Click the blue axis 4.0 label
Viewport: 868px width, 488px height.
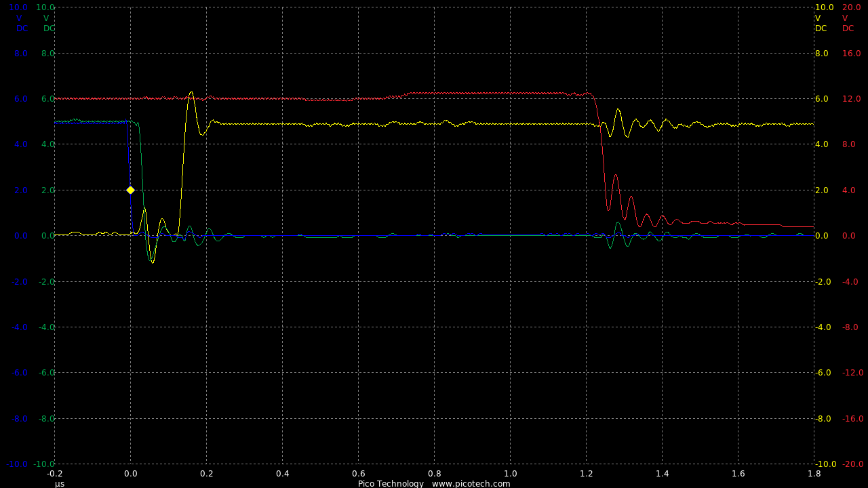(x=21, y=144)
